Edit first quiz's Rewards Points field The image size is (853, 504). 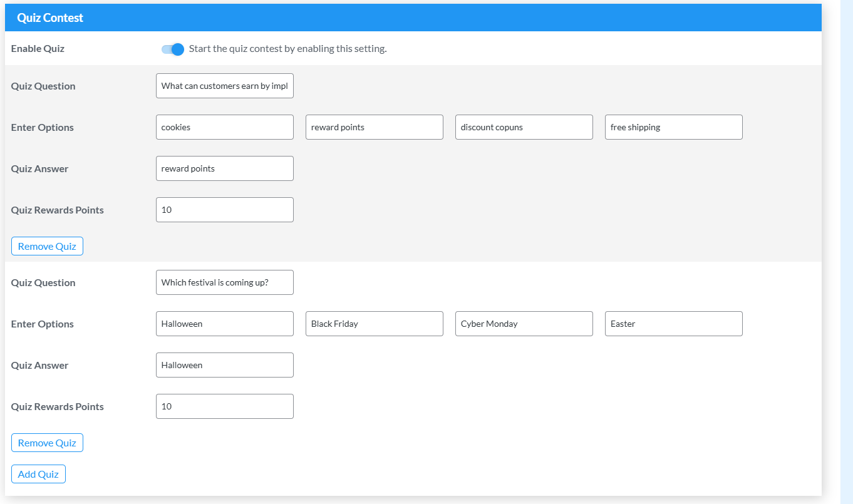click(x=224, y=210)
